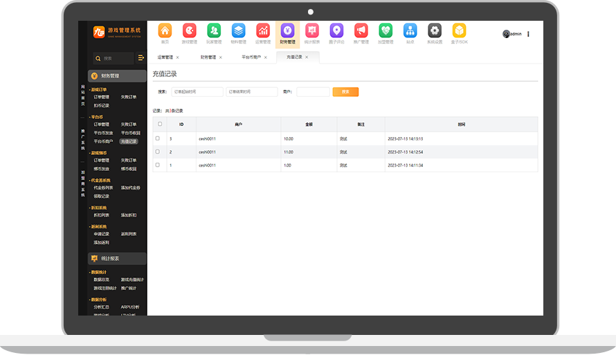616x364 pixels.
Task: Open the 玩家管理 player management icon
Action: [x=214, y=31]
